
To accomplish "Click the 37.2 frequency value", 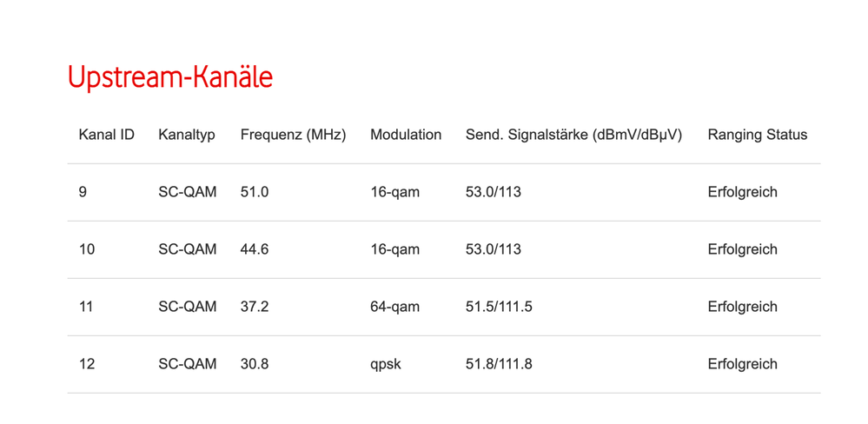I will coord(255,307).
